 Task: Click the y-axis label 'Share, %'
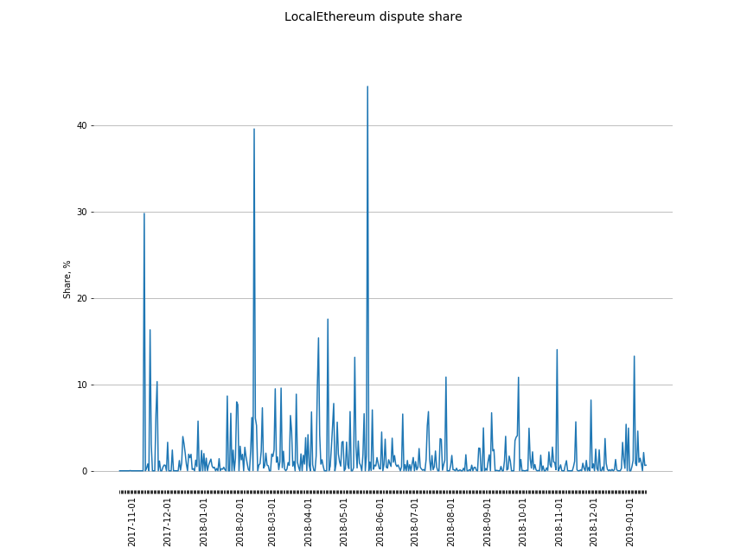[67, 279]
